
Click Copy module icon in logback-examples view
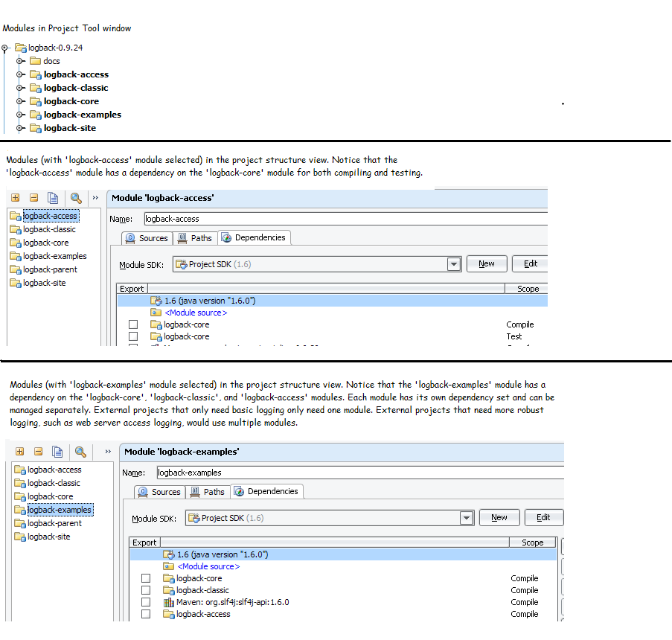pos(57,452)
